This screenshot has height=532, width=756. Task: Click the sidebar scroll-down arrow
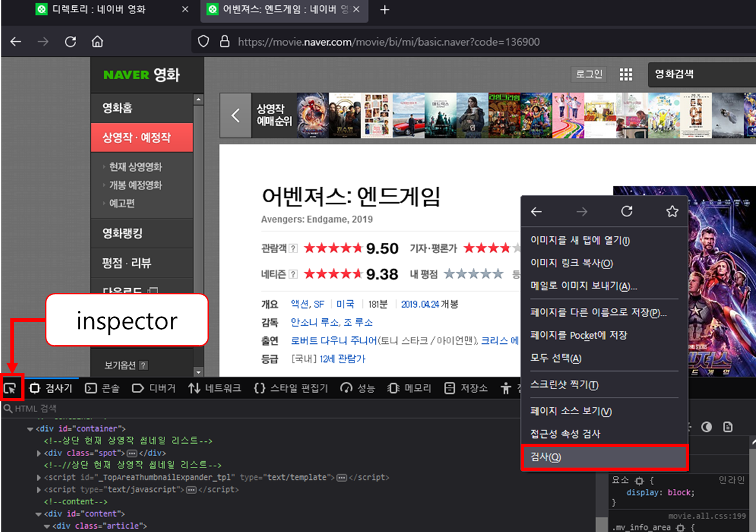pyautogui.click(x=198, y=372)
